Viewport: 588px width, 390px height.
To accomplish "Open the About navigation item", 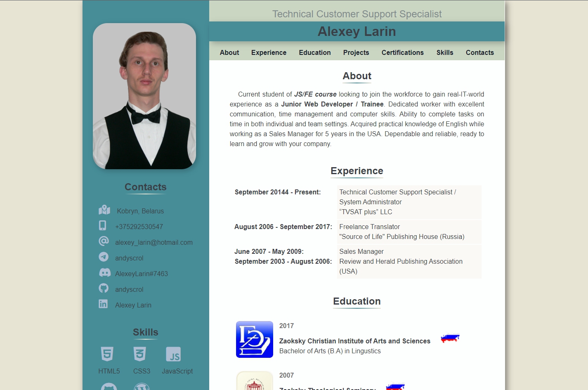I will point(229,52).
